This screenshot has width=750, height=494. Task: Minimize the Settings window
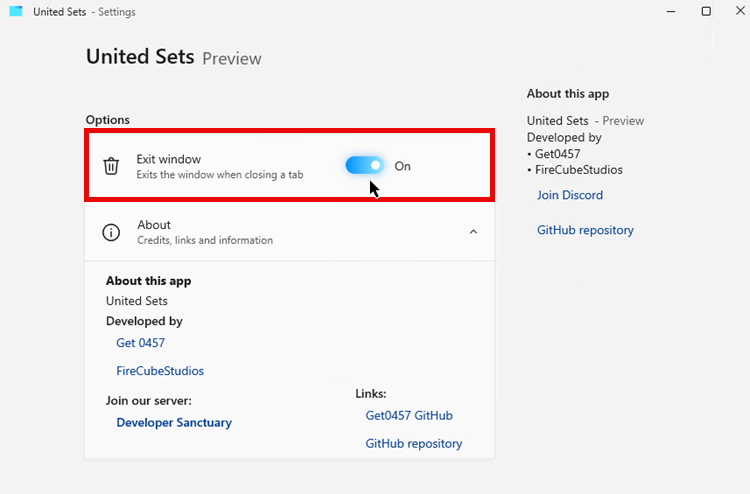click(669, 11)
